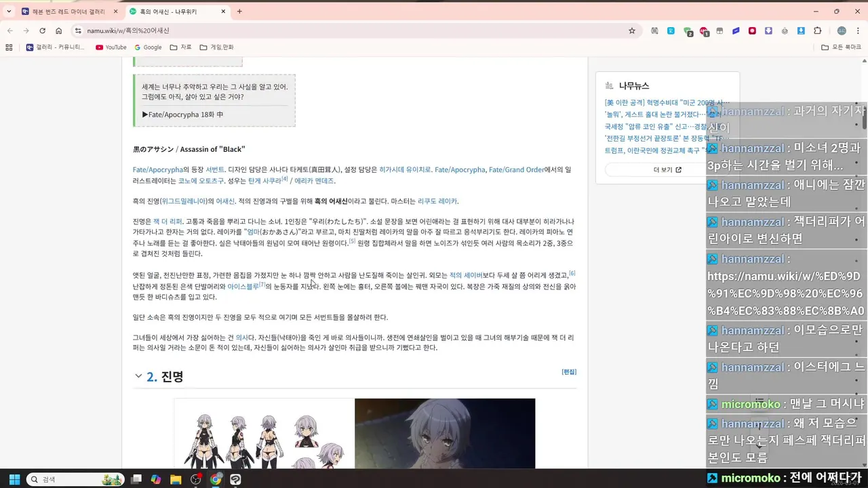This screenshot has height=488, width=868.
Task: Click the [편집] link for section 2
Action: coord(569,372)
